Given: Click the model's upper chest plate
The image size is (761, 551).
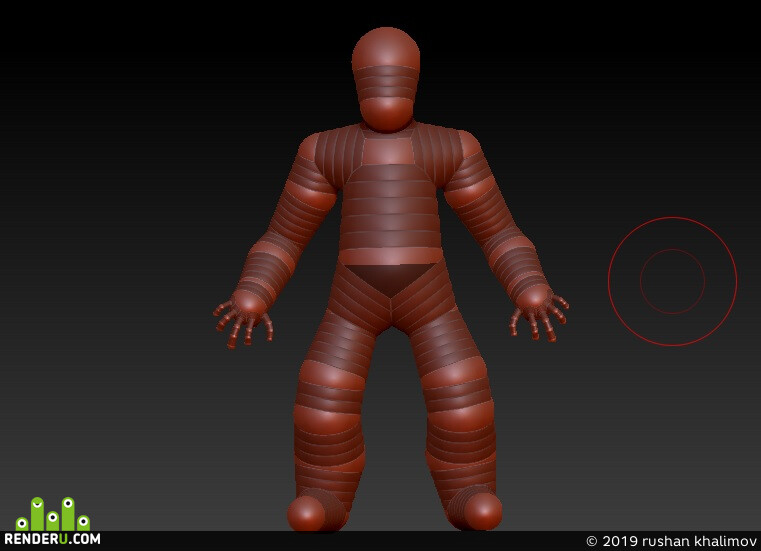Looking at the screenshot, I should (390, 150).
